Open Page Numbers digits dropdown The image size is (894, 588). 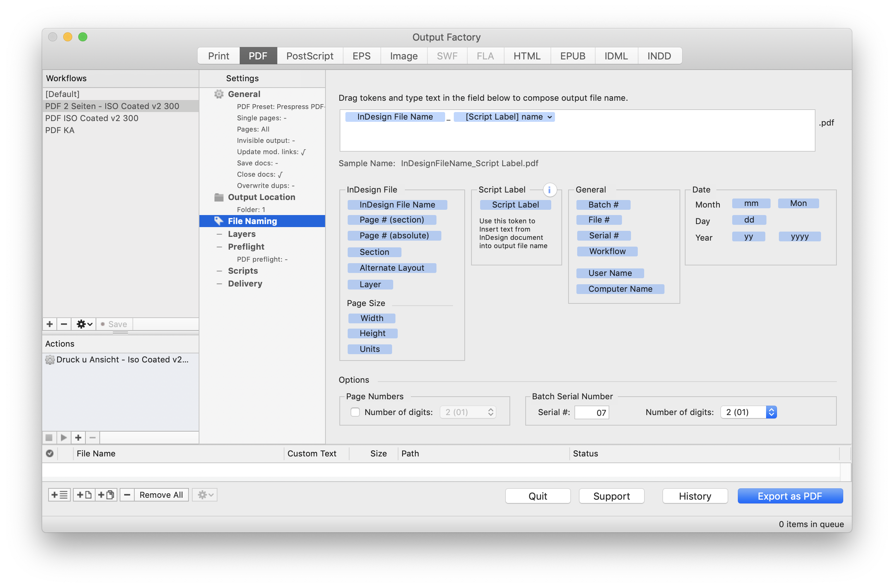click(x=468, y=412)
